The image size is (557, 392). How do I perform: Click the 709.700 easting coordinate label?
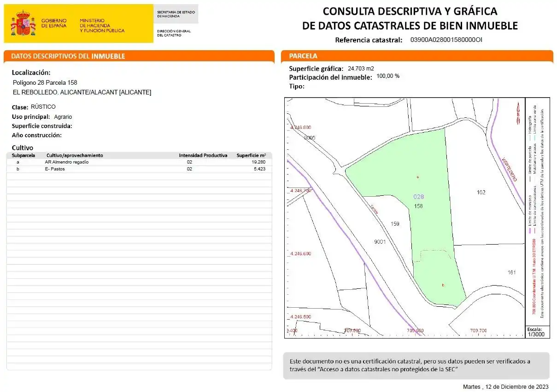click(478, 331)
